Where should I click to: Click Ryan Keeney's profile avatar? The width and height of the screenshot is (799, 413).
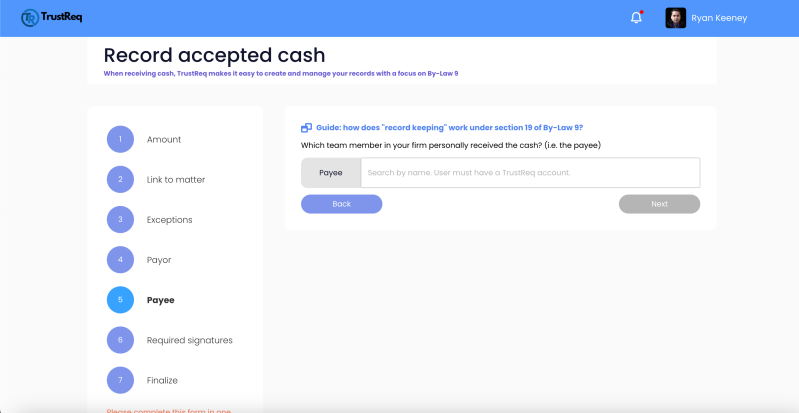(x=675, y=18)
